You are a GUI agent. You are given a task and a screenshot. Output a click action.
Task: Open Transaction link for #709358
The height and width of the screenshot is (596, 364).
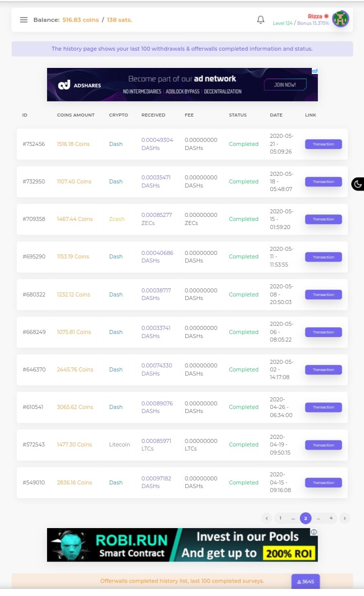323,219
